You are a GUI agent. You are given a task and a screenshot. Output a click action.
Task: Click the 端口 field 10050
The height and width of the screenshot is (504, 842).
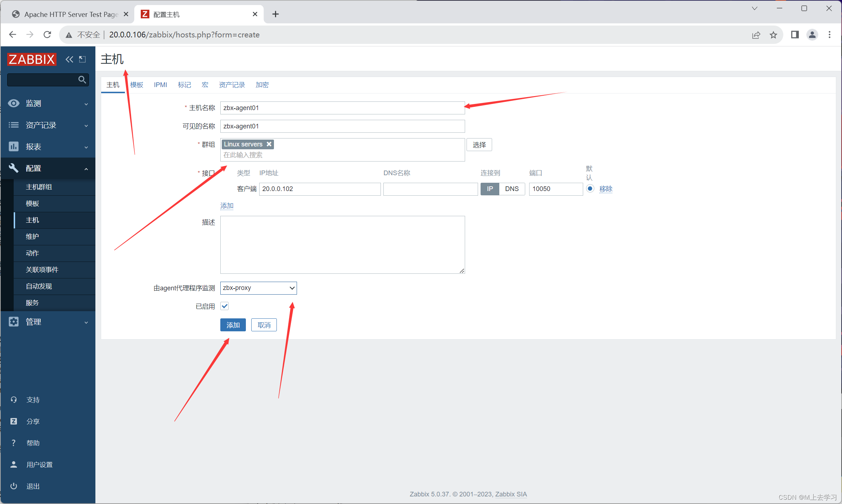[x=556, y=189]
